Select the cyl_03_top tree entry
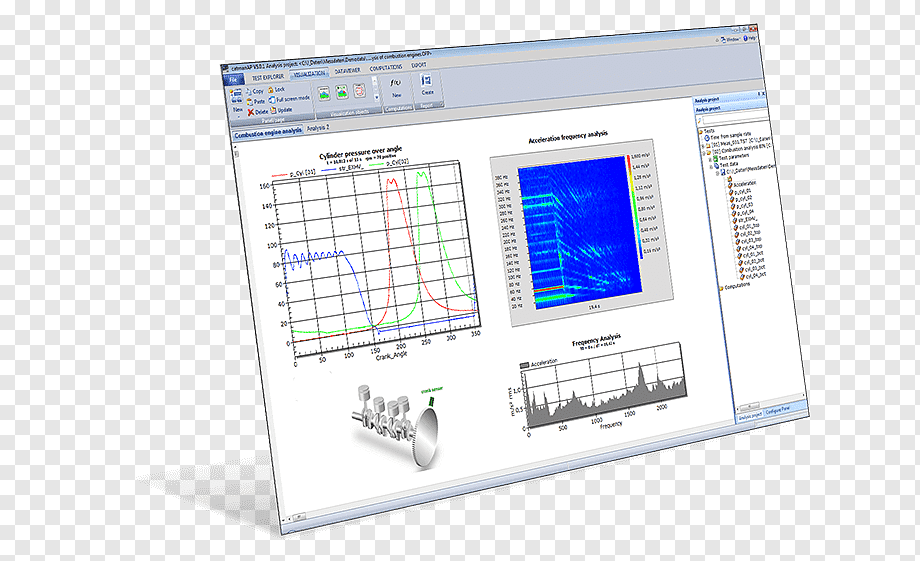The height and width of the screenshot is (561, 920). [749, 239]
